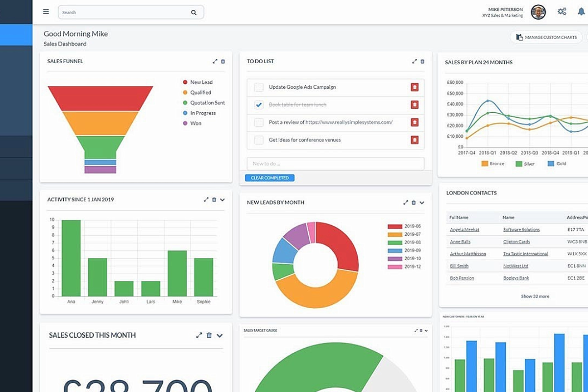Click the 2019-07 legend swatch

click(395, 235)
